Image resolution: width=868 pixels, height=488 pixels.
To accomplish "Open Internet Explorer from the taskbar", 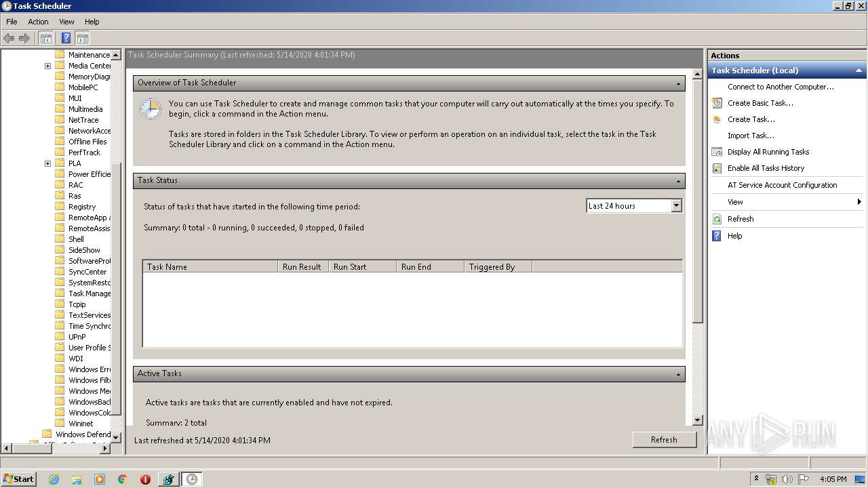I will (54, 479).
